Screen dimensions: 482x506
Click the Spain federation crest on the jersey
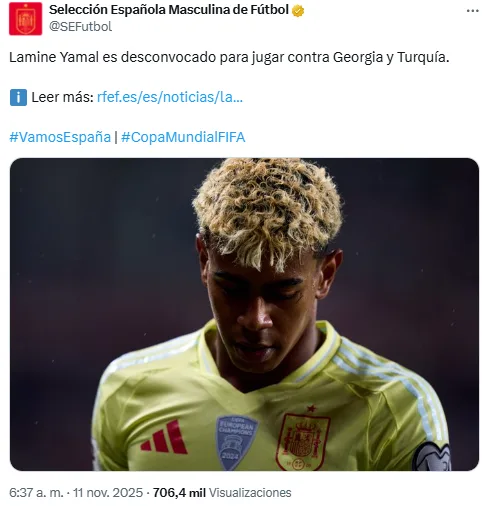pyautogui.click(x=302, y=441)
